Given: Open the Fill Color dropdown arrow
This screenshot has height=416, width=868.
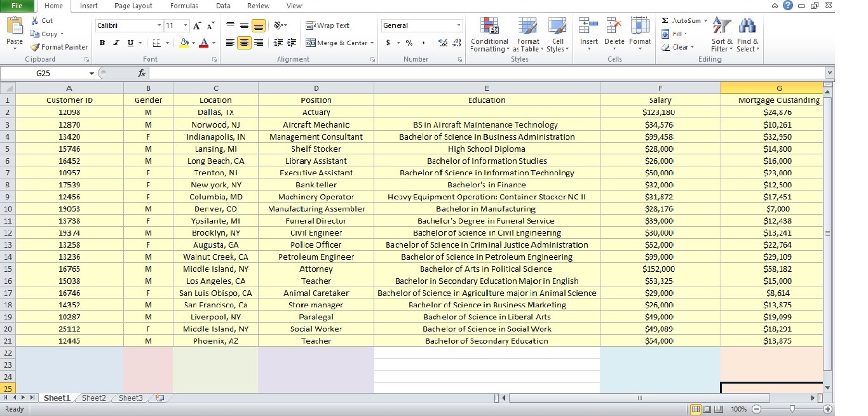Looking at the screenshot, I should 193,43.
